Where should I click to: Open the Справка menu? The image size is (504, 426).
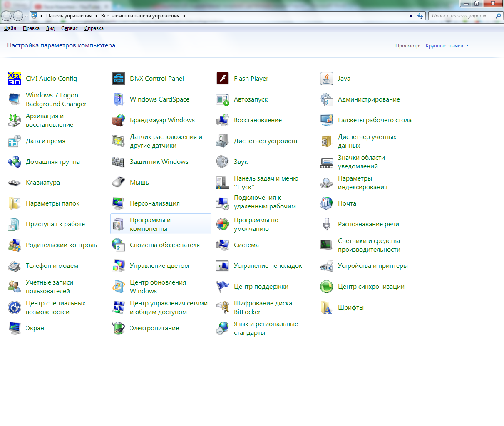pyautogui.click(x=94, y=28)
